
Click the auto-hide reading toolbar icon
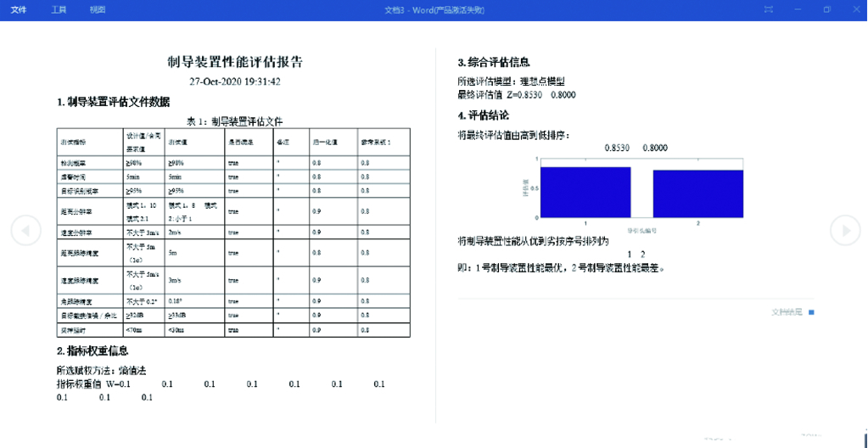coord(768,9)
